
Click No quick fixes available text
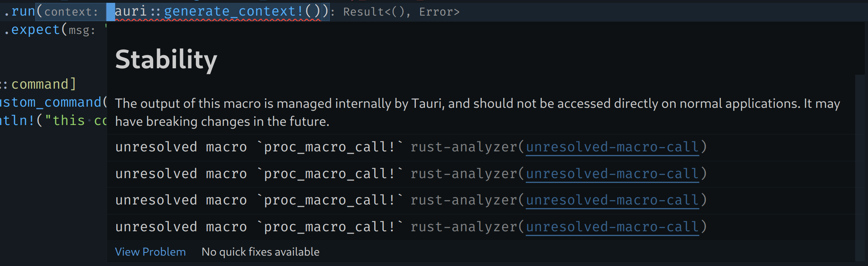260,252
